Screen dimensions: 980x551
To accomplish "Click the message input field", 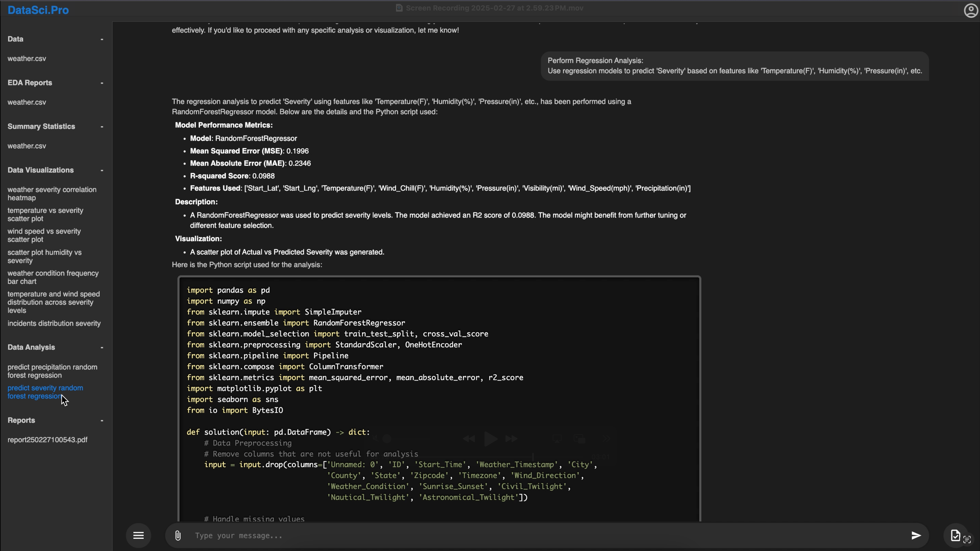I will pyautogui.click(x=533, y=535).
